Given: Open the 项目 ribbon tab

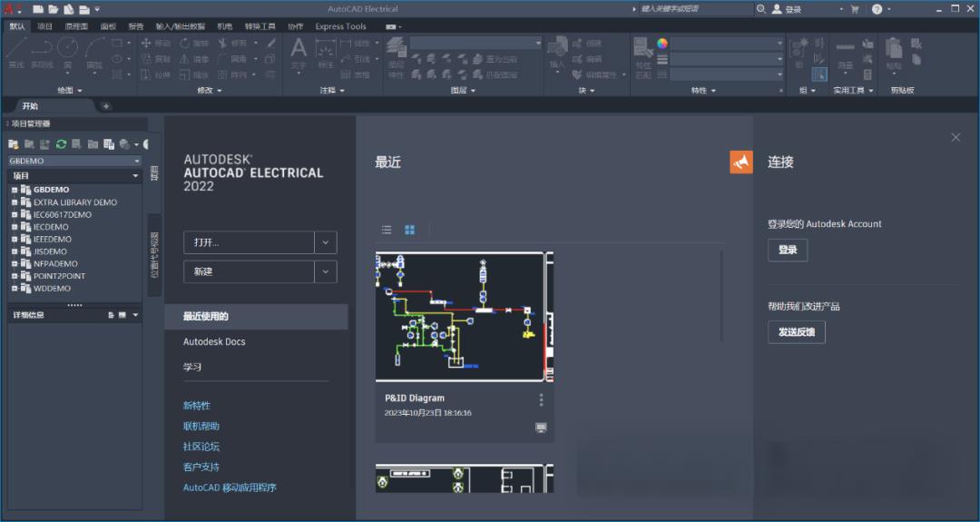Looking at the screenshot, I should click(x=45, y=26).
